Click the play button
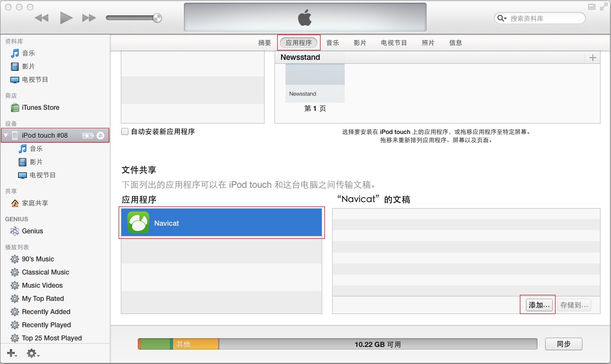This screenshot has height=364, width=611. pyautogui.click(x=66, y=18)
